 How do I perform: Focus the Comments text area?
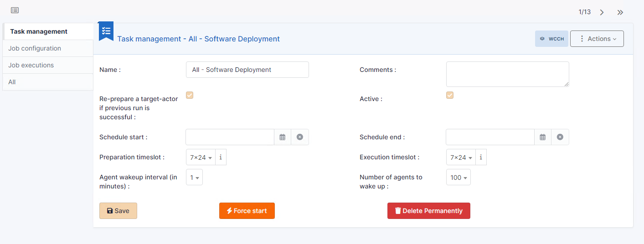tap(508, 74)
